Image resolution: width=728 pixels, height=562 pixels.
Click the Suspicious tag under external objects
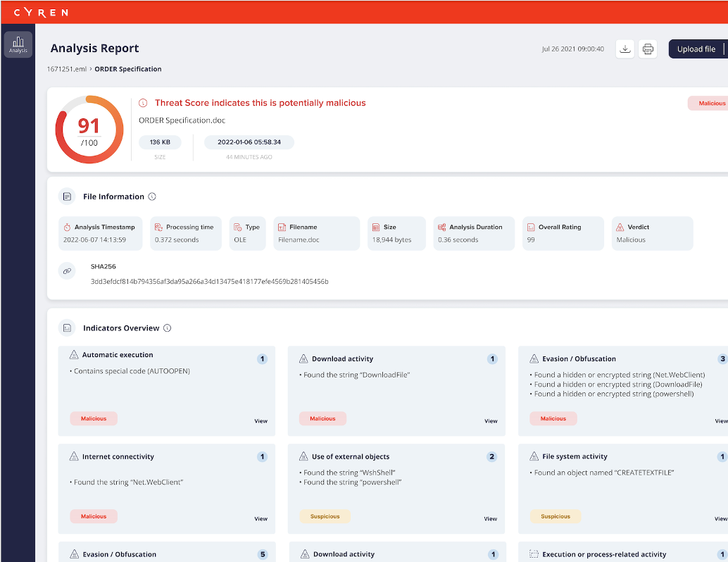325,516
